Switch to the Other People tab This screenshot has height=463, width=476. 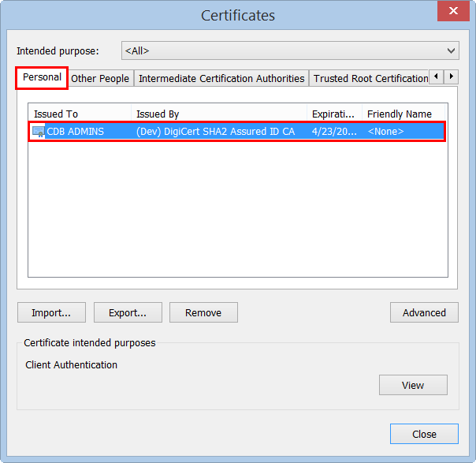coord(100,79)
